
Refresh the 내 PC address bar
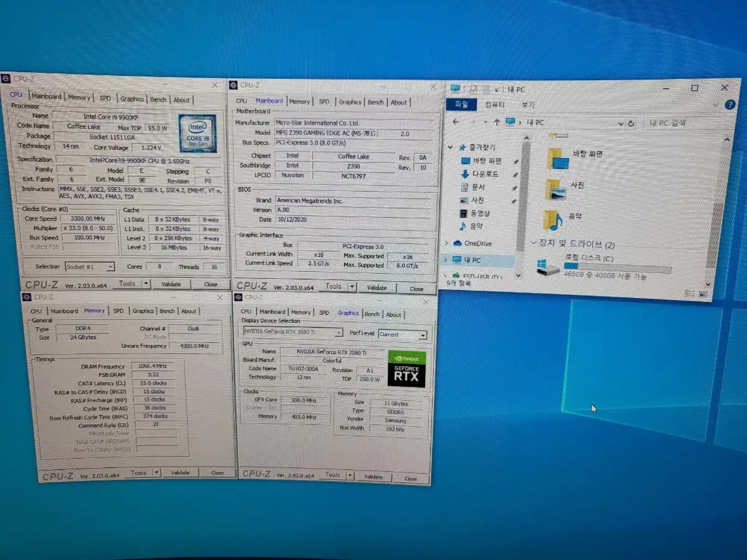coord(631,124)
